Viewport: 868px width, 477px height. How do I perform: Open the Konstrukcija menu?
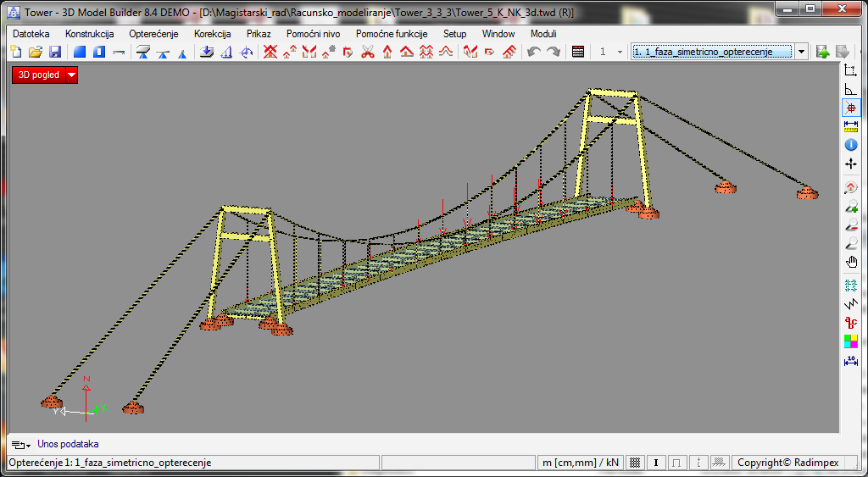coord(89,34)
